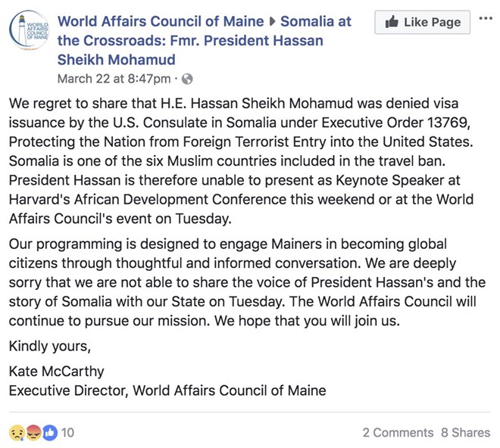Click the sad reaction emoji
The height and width of the screenshot is (448, 500).
click(17, 433)
